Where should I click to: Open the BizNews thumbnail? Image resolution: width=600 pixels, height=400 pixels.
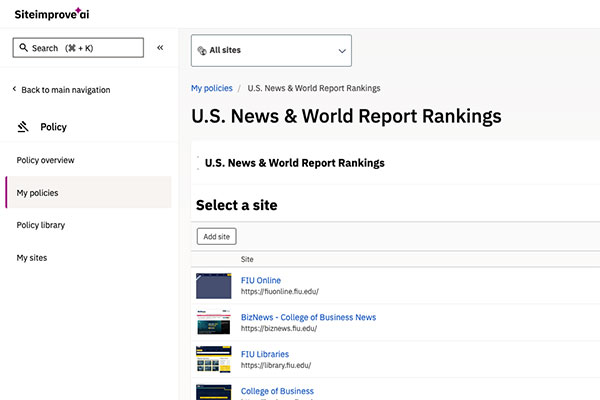tap(214, 322)
